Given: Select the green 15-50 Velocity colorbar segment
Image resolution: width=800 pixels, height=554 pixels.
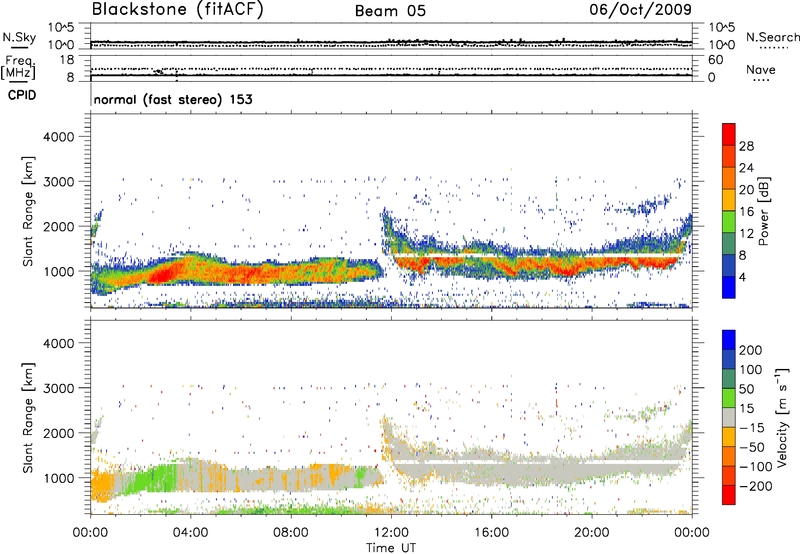Looking at the screenshot, I should 729,398.
